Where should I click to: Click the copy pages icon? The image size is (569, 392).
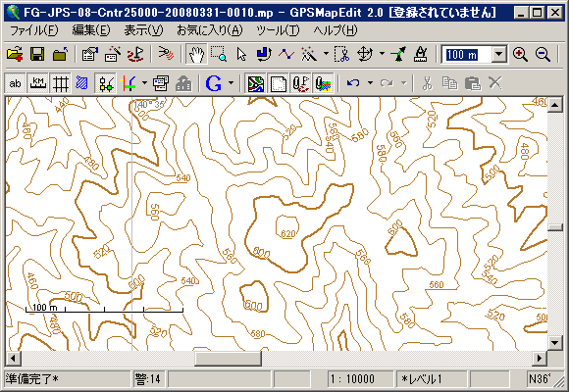pos(449,83)
